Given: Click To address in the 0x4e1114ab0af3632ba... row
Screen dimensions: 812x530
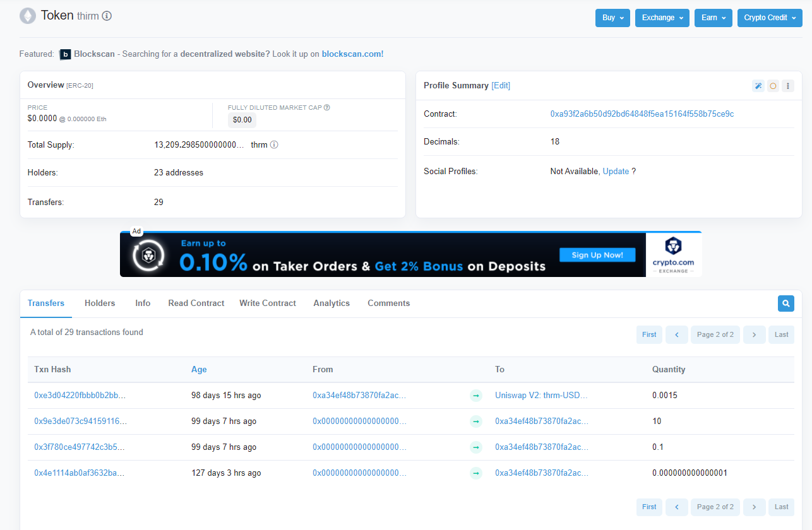Looking at the screenshot, I should [x=542, y=473].
